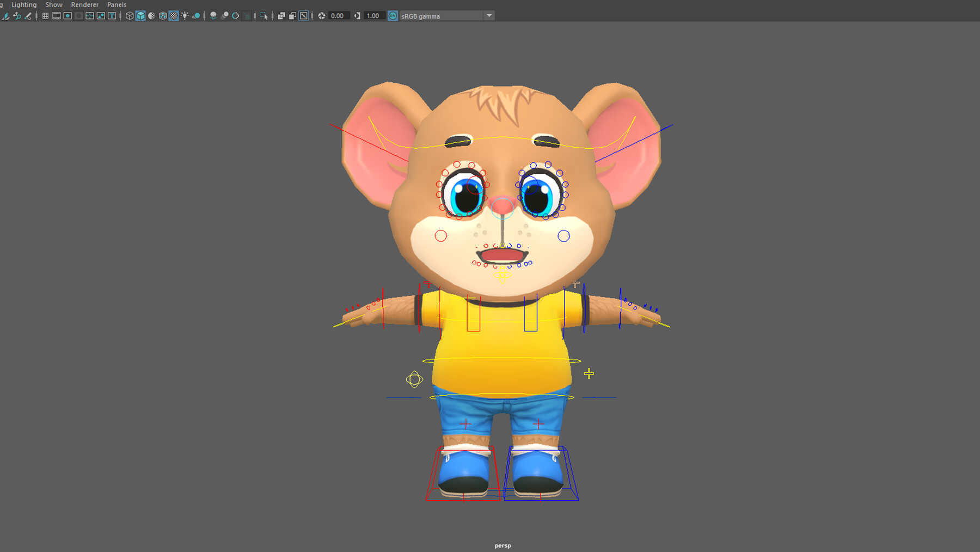The height and width of the screenshot is (552, 980).
Task: Toggle the gate mask icon
Action: (78, 16)
